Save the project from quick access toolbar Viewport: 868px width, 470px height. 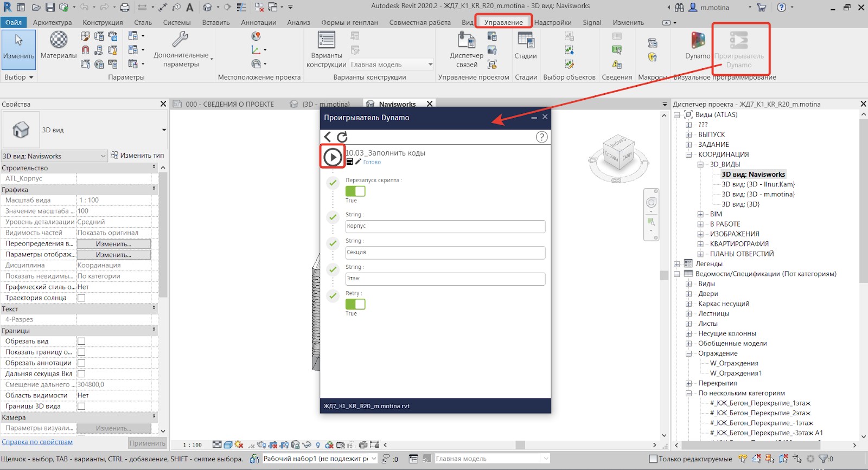coord(50,7)
